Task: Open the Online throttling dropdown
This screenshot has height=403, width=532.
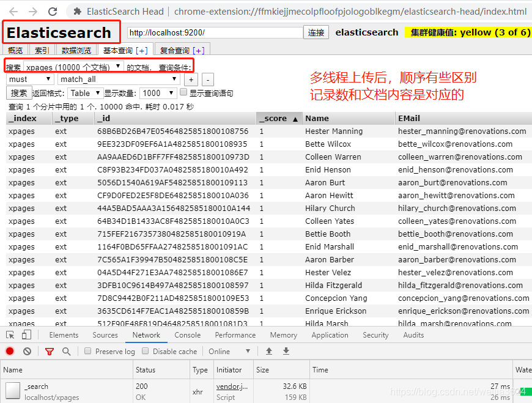Action: click(x=229, y=352)
